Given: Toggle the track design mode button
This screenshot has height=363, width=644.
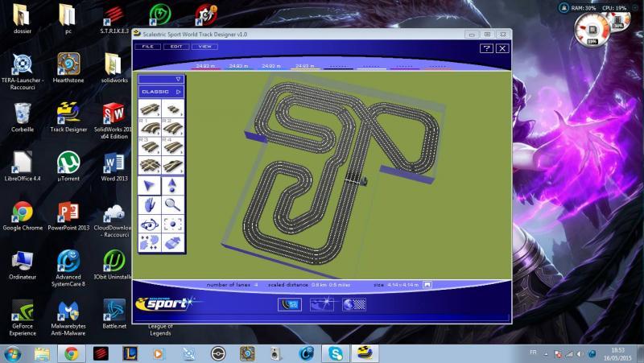Looking at the screenshot, I should click(289, 303).
